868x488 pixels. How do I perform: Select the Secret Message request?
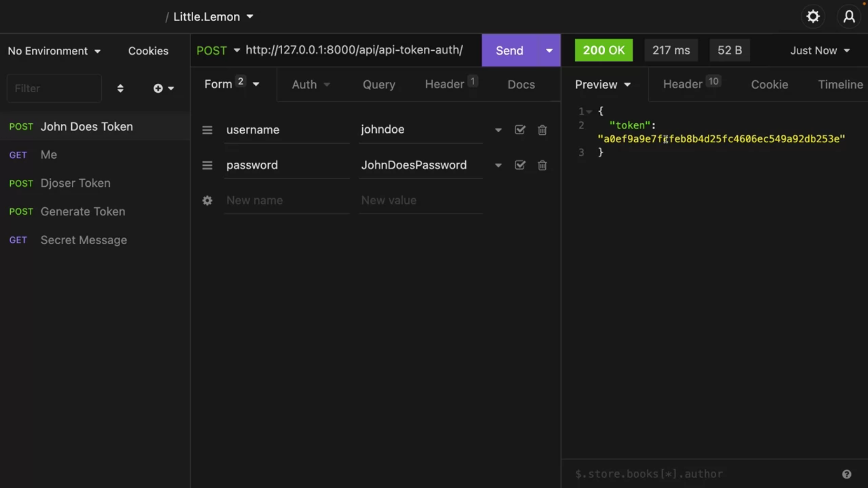(84, 240)
